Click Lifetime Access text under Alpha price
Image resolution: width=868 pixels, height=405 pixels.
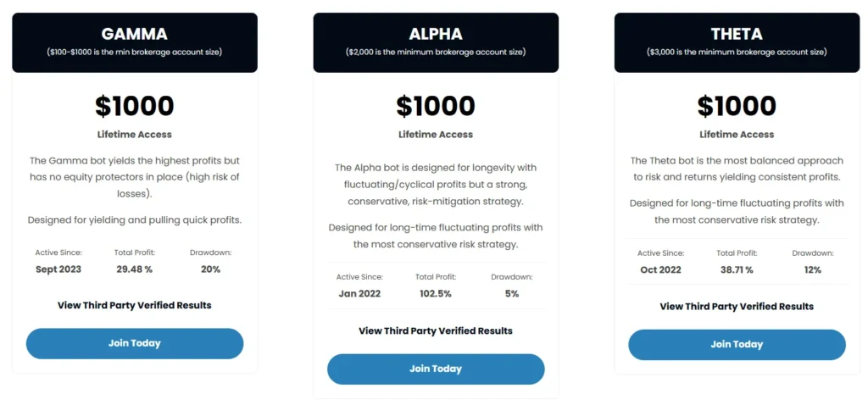coord(436,134)
